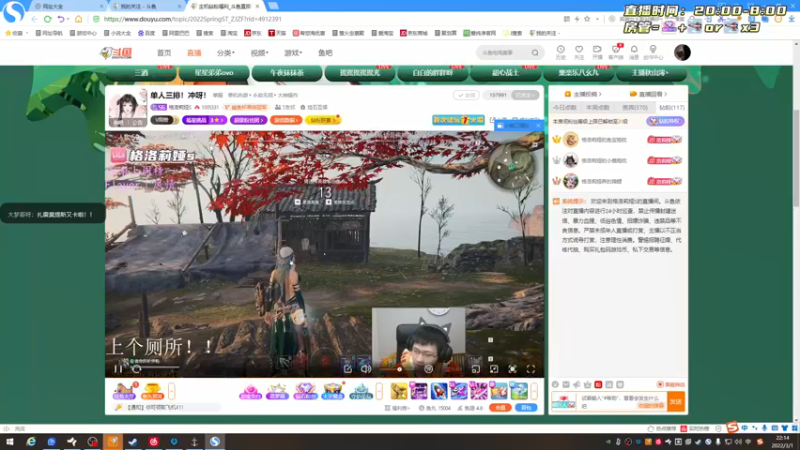This screenshot has height=450, width=800.
Task: Click the stream refresh icon beside pause
Action: 136,369
